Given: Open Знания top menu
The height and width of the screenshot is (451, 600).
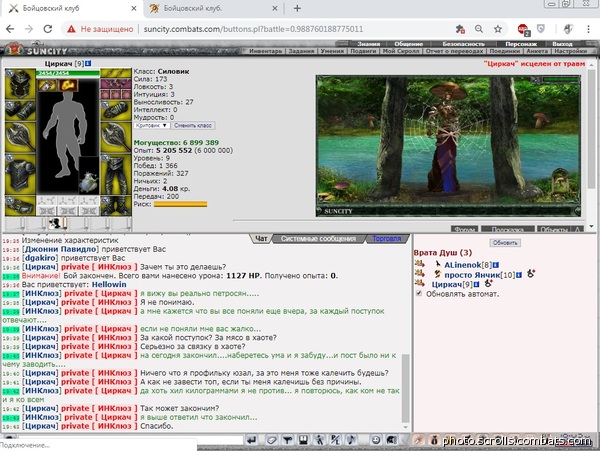Looking at the screenshot, I should [368, 44].
